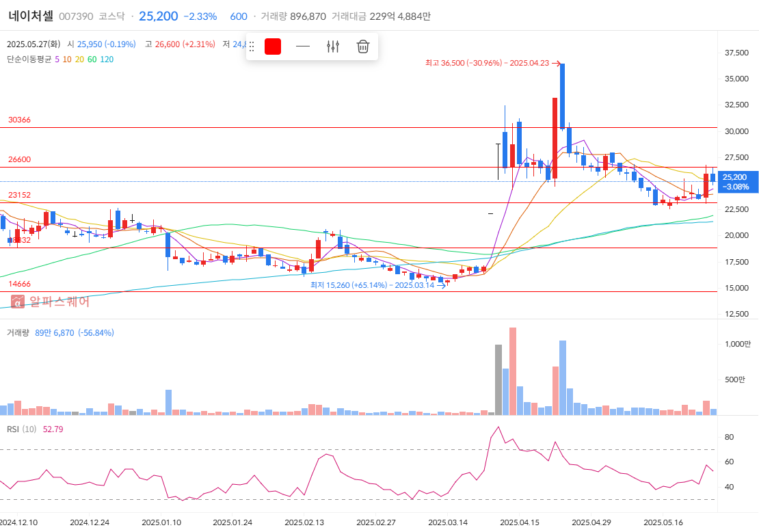Click the 2025.01.10 date axis label
759x532 pixels.
(161, 522)
